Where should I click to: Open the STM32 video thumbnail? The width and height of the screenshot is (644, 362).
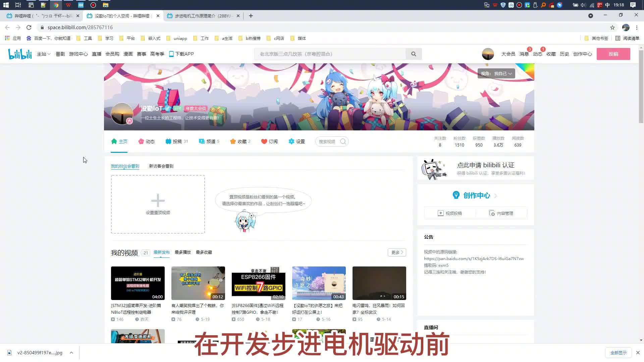138,283
